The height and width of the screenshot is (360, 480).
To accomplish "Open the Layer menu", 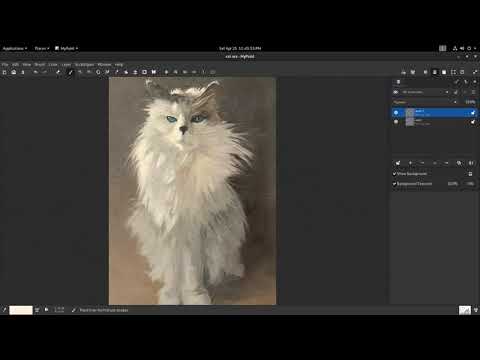I will coord(66,65).
